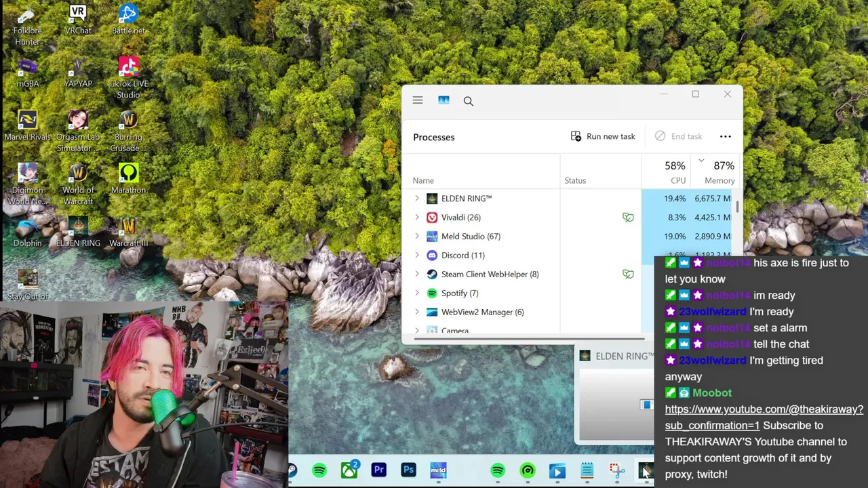Expand the Vivaldi (26) process group

(x=417, y=218)
